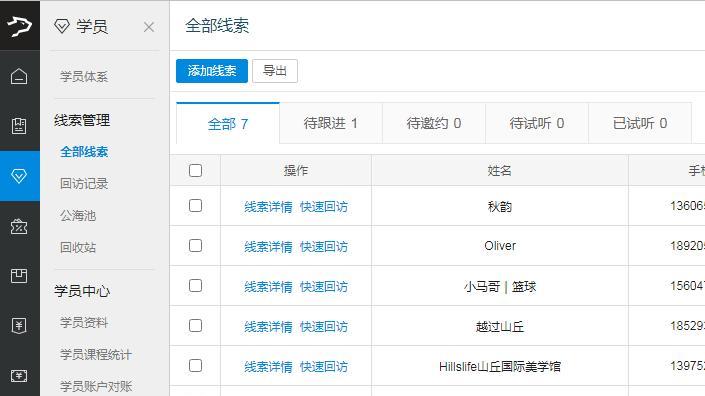Close the 学员 side panel
Image resolution: width=705 pixels, height=396 pixels.
pyautogui.click(x=149, y=27)
